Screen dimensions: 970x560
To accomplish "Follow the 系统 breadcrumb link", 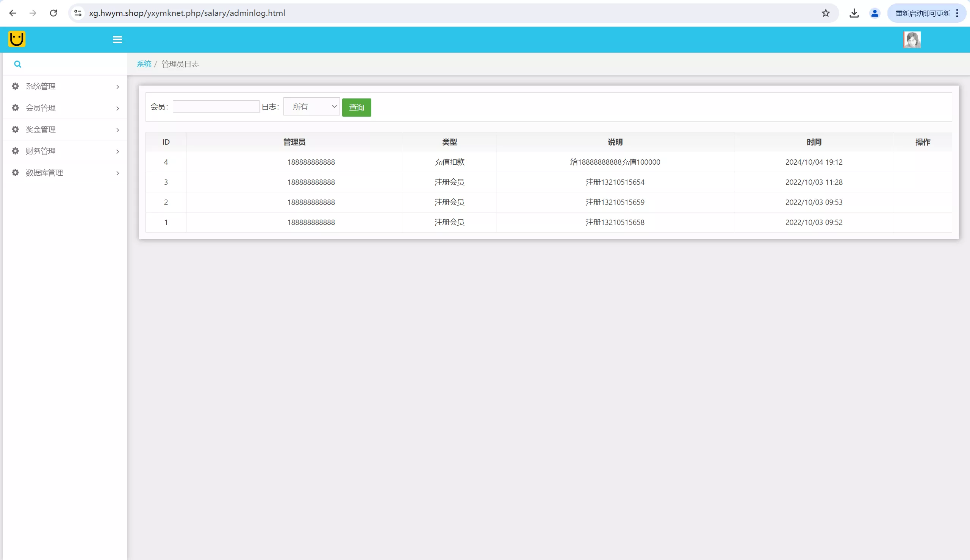I will tap(144, 64).
